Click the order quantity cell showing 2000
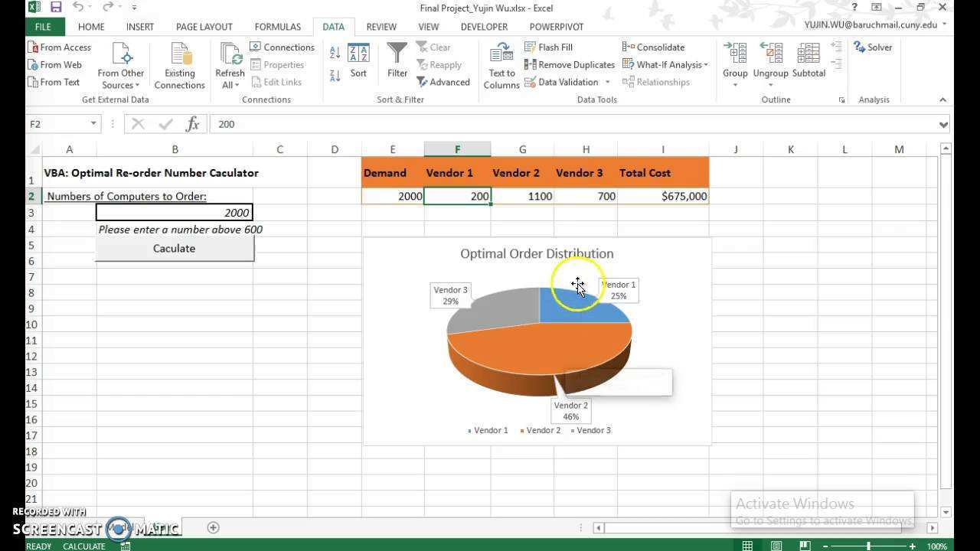 175,213
